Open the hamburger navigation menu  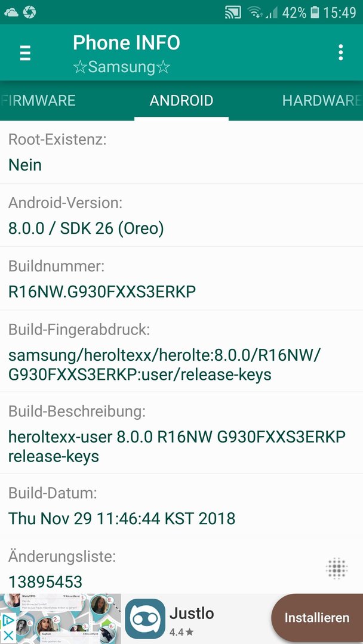(x=25, y=53)
